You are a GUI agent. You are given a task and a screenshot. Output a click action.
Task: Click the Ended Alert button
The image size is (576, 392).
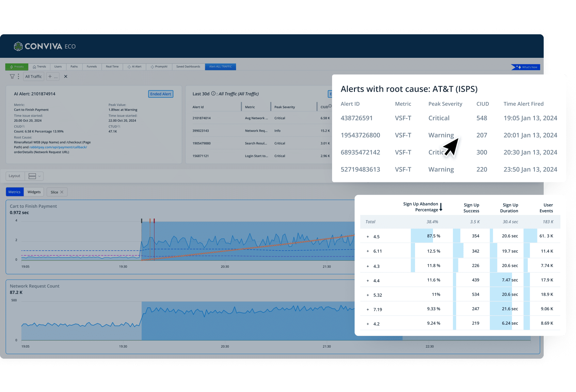coord(160,94)
